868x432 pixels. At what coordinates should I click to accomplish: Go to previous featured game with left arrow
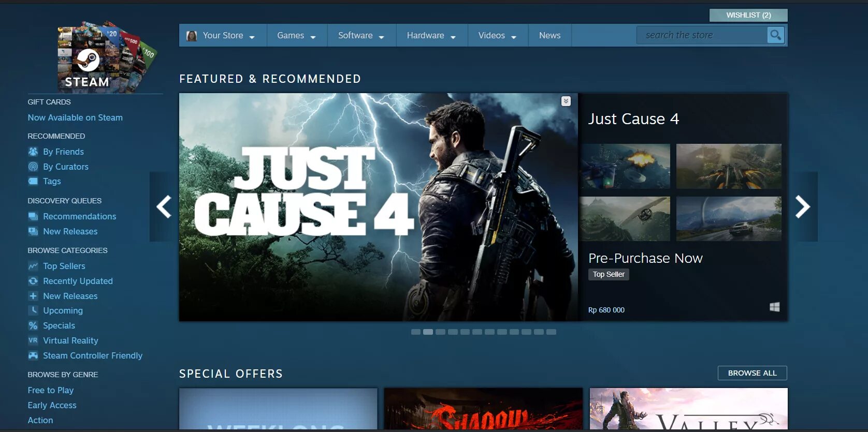pyautogui.click(x=164, y=207)
